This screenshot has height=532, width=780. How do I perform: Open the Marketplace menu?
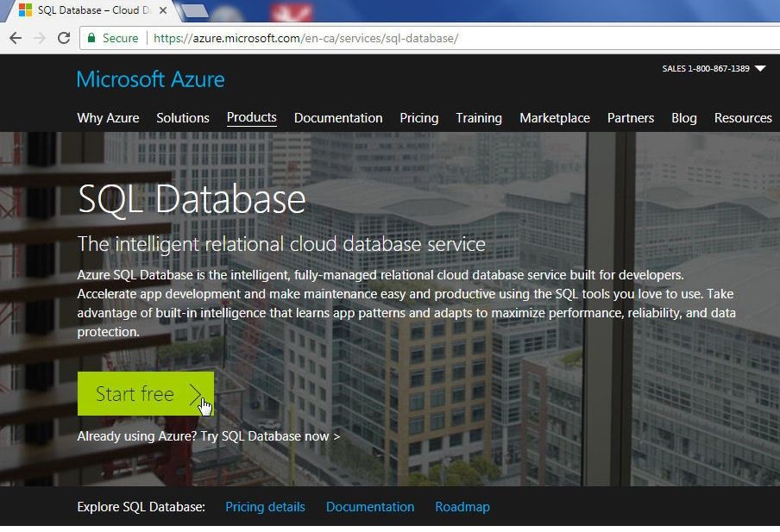click(x=555, y=117)
